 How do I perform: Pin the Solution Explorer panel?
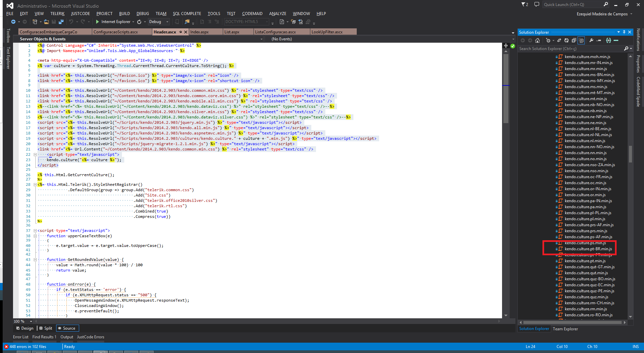coord(624,32)
